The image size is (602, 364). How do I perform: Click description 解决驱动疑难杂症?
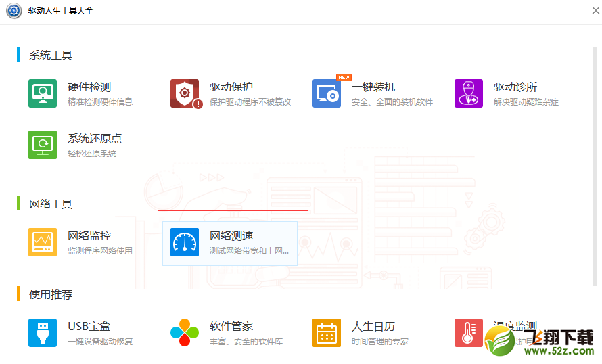(x=526, y=102)
